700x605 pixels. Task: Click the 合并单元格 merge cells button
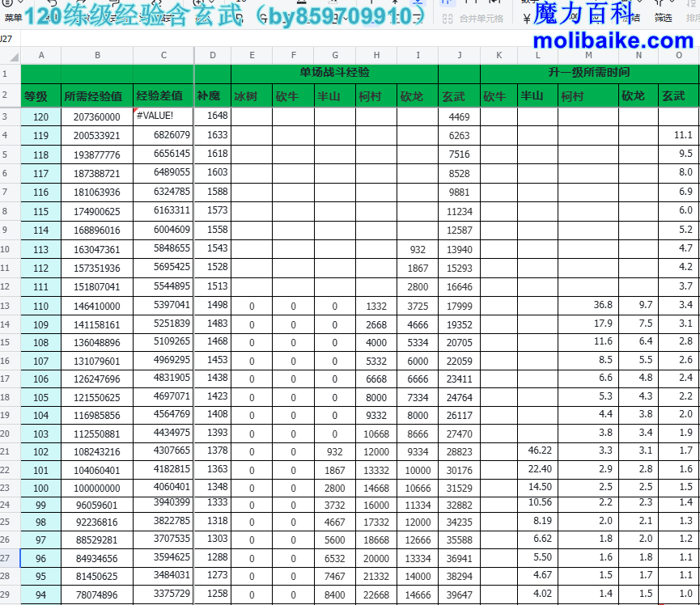tap(473, 19)
